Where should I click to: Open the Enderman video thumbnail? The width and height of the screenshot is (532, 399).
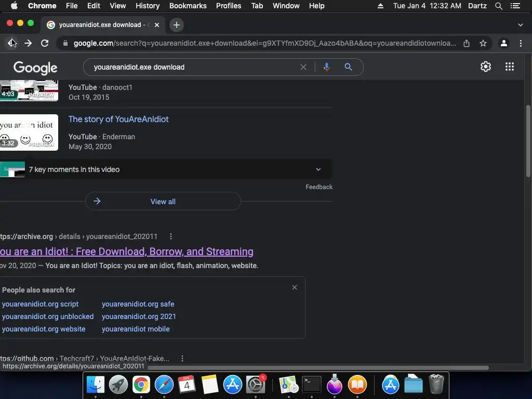coord(29,132)
